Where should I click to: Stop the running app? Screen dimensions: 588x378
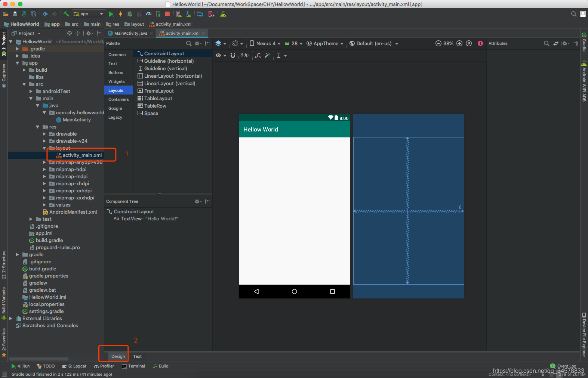pyautogui.click(x=167, y=14)
